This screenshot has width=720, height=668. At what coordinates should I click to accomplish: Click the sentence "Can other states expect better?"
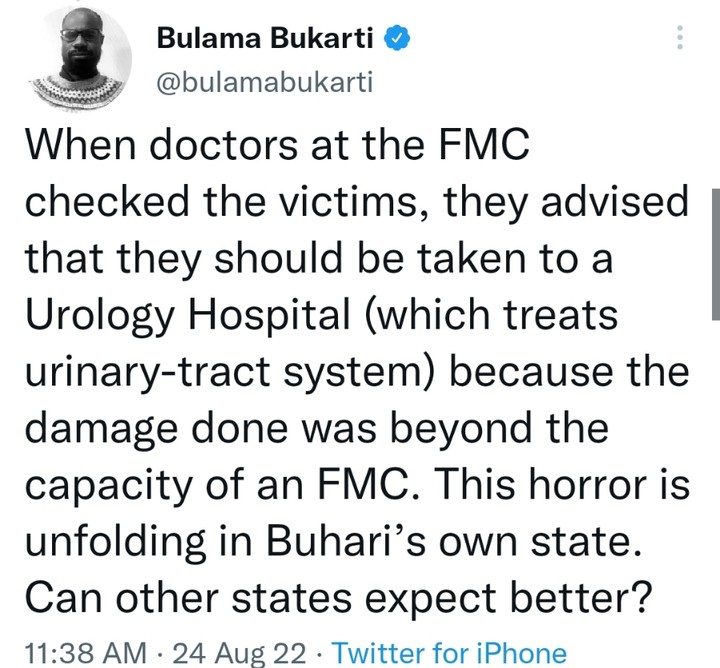click(x=338, y=598)
